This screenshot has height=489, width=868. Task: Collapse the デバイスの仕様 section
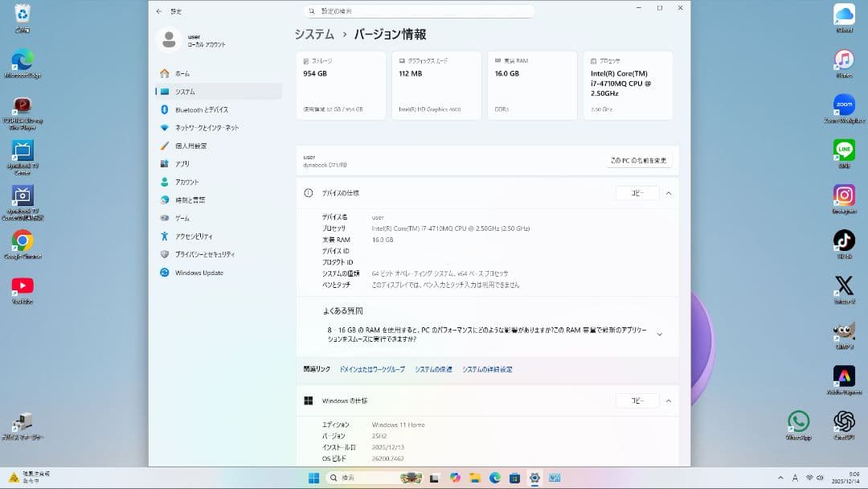pos(668,193)
